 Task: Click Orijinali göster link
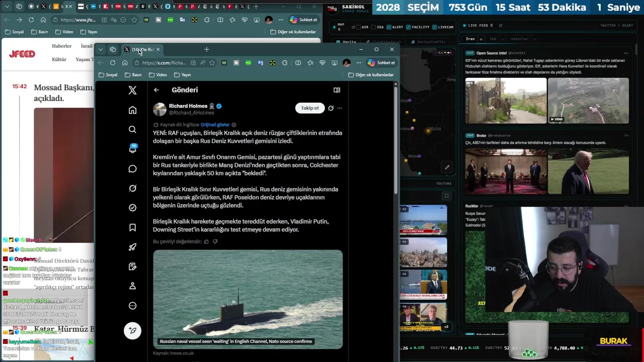(x=215, y=125)
